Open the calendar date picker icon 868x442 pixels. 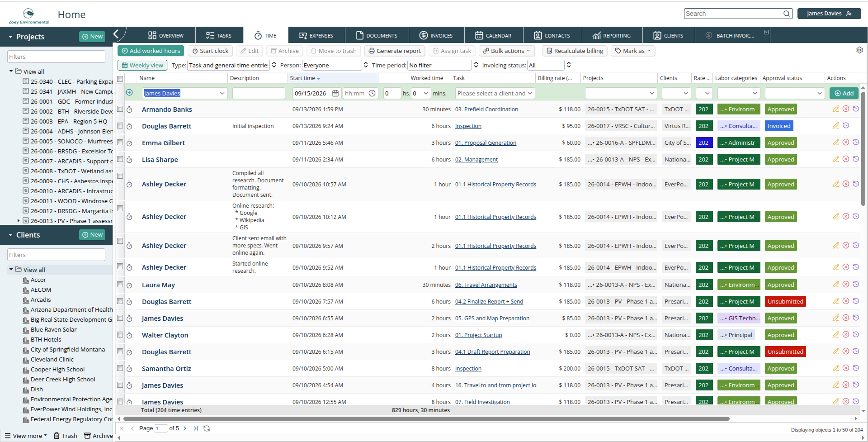(x=335, y=93)
